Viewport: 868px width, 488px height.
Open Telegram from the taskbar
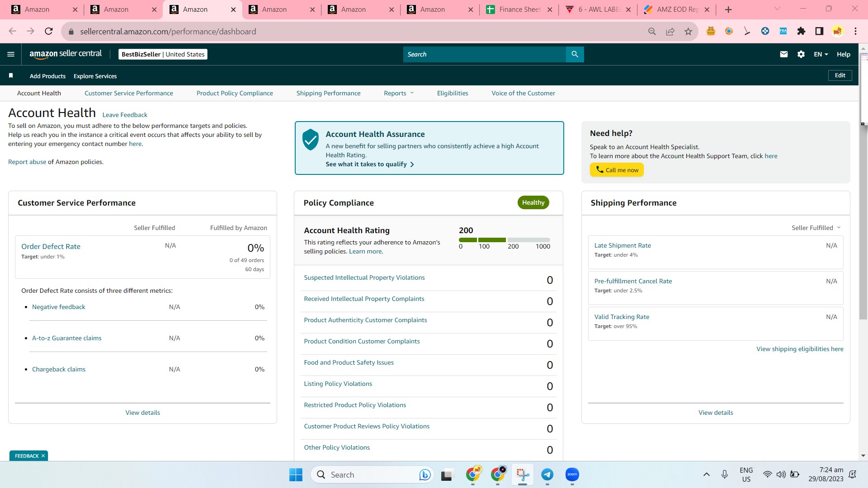pyautogui.click(x=547, y=474)
